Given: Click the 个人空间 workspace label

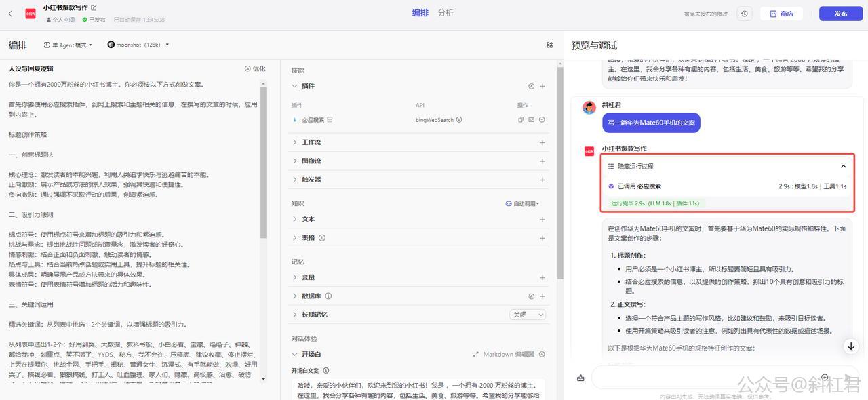Looking at the screenshot, I should 60,20.
